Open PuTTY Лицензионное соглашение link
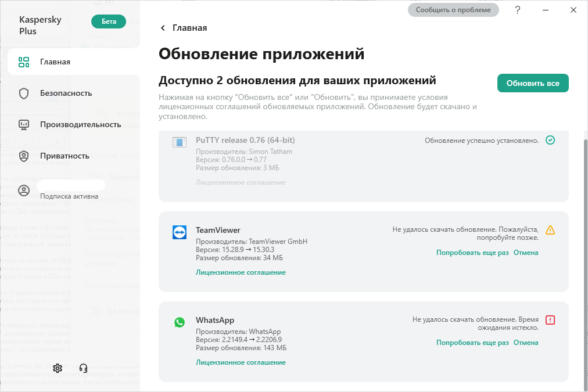The height and width of the screenshot is (392, 588). tap(241, 182)
